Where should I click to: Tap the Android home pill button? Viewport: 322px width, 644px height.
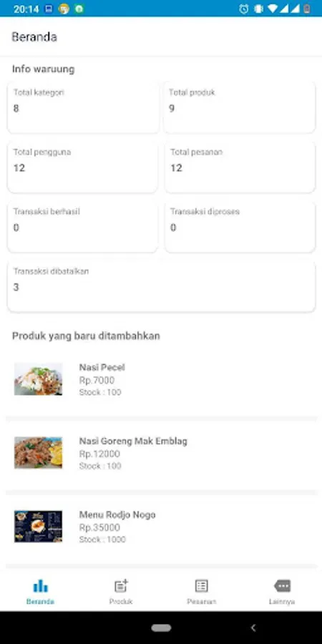161,628
